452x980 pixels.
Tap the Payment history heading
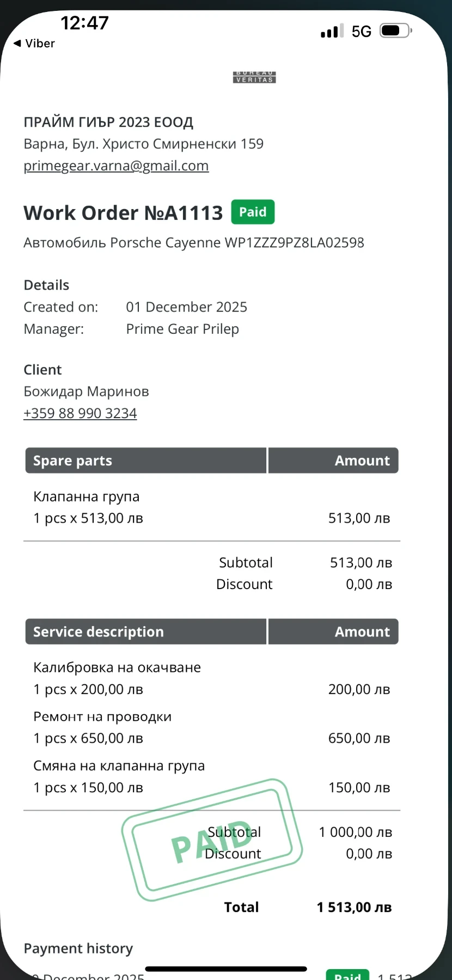78,948
